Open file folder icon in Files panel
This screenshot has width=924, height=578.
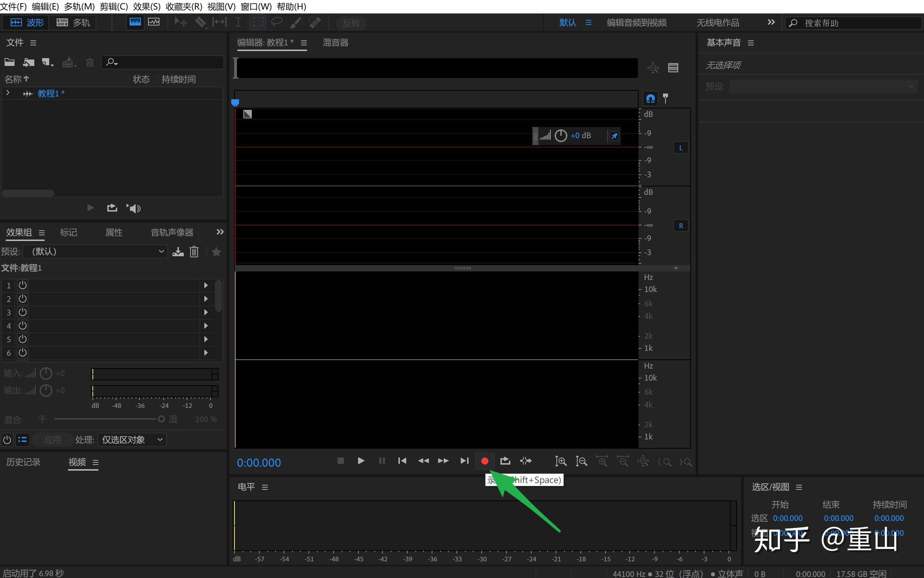pos(10,62)
